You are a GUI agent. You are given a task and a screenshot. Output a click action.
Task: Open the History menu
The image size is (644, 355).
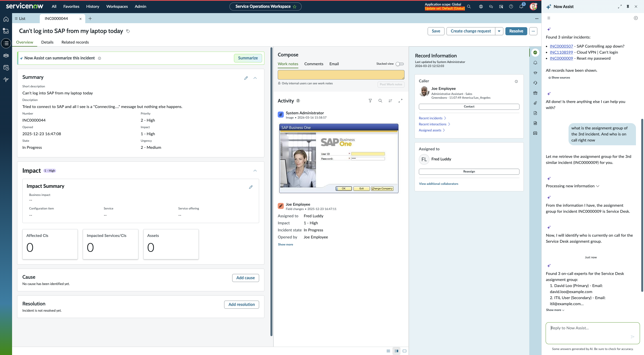(93, 7)
